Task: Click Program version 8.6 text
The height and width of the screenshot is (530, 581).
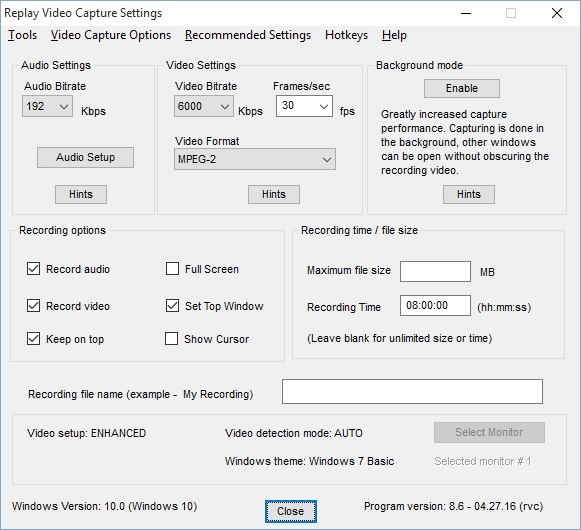Action: pyautogui.click(x=454, y=506)
